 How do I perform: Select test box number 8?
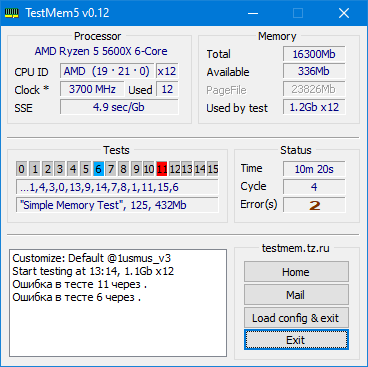pos(124,169)
